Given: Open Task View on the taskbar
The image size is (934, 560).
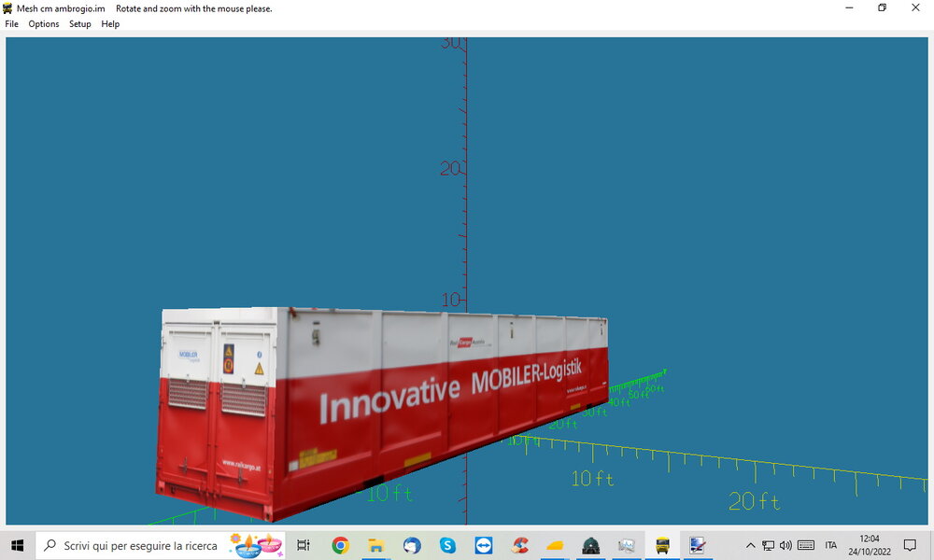Looking at the screenshot, I should click(304, 545).
